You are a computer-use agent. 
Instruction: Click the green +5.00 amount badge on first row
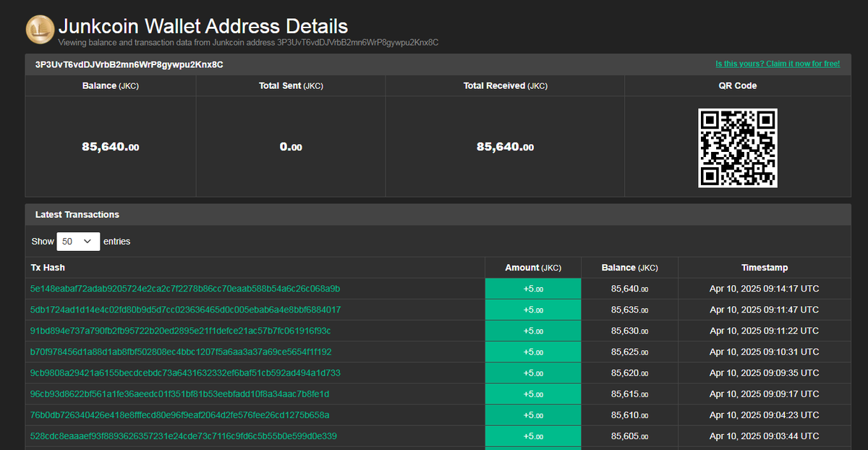533,288
